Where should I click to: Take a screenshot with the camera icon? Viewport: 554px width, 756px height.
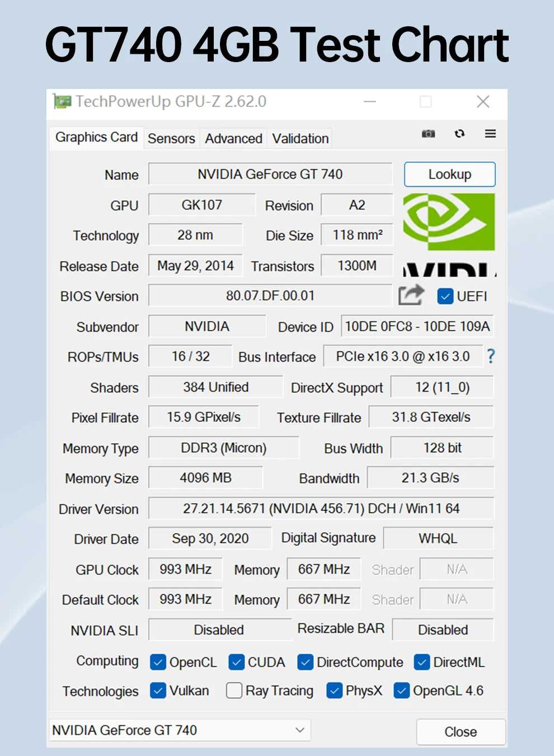point(429,134)
